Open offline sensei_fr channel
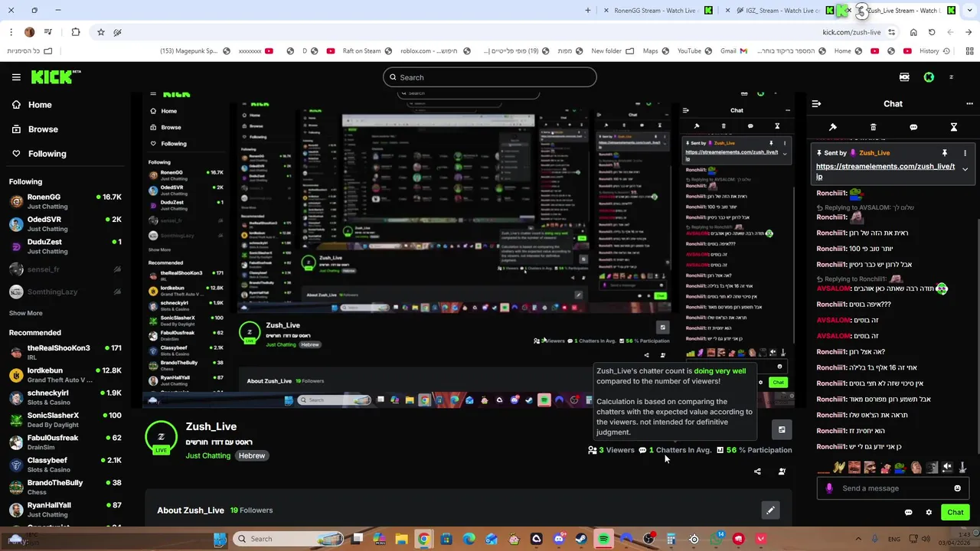The width and height of the screenshot is (980, 551). pyautogui.click(x=65, y=269)
